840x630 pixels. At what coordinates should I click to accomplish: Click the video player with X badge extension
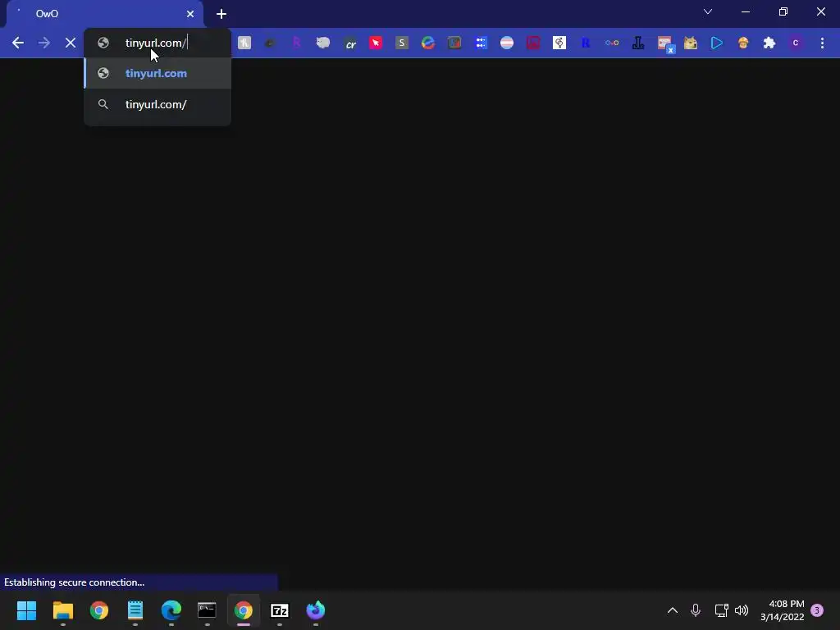664,44
